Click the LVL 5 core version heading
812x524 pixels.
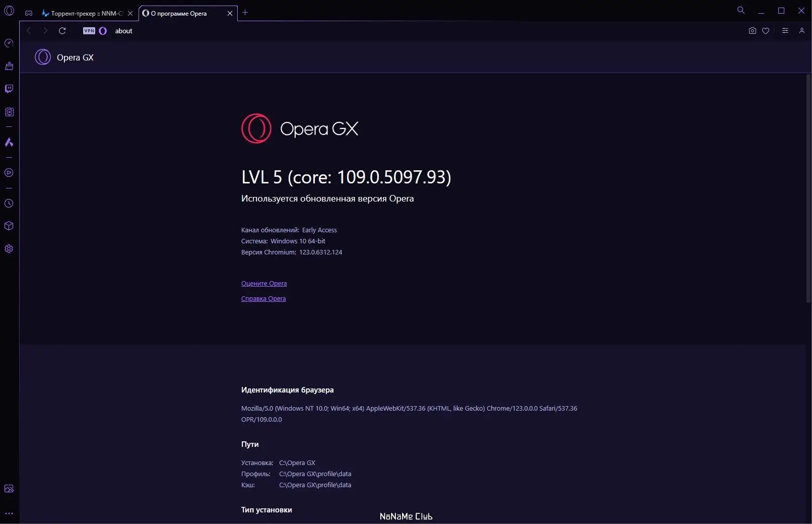click(x=346, y=177)
